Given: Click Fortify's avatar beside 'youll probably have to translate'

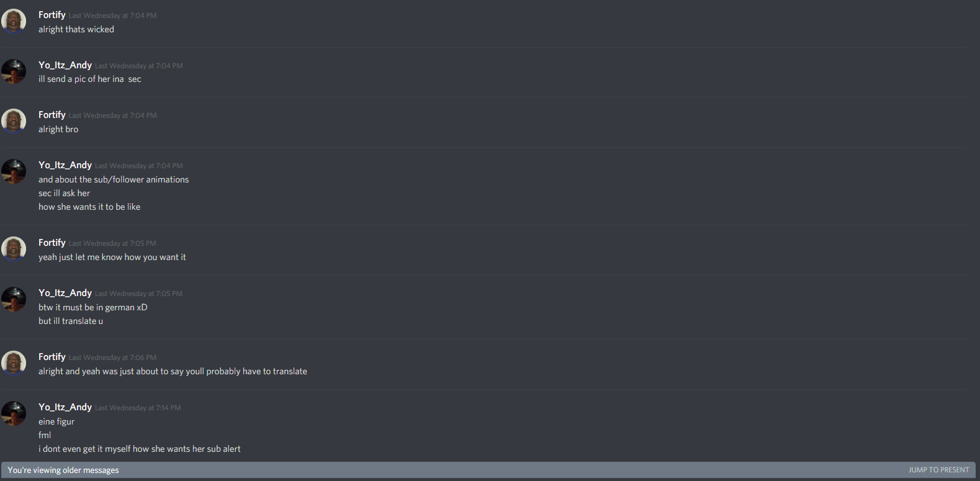Looking at the screenshot, I should click(14, 363).
